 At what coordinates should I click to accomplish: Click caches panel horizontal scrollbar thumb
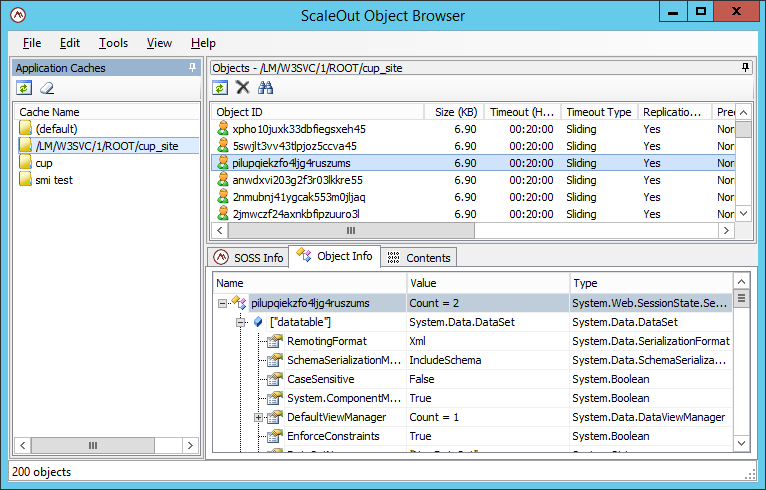tap(93, 445)
